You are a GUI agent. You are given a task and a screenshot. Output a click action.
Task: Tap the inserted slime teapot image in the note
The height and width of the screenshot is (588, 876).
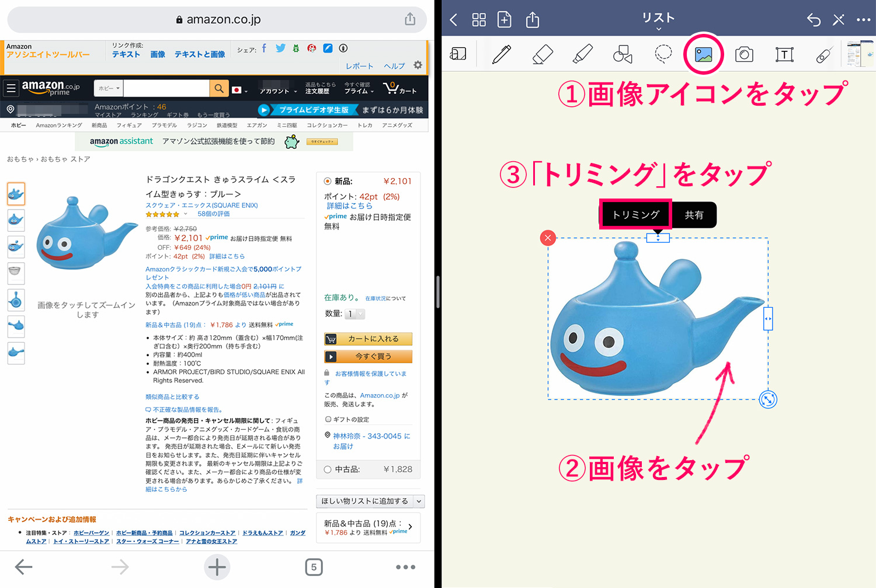coord(657,319)
